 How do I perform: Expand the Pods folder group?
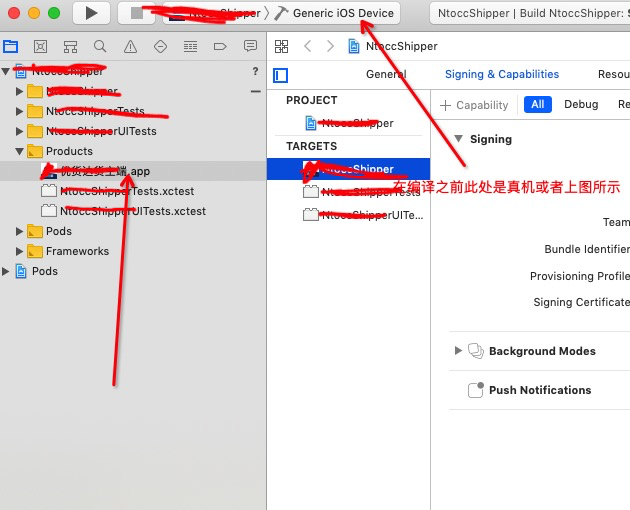pyautogui.click(x=19, y=231)
